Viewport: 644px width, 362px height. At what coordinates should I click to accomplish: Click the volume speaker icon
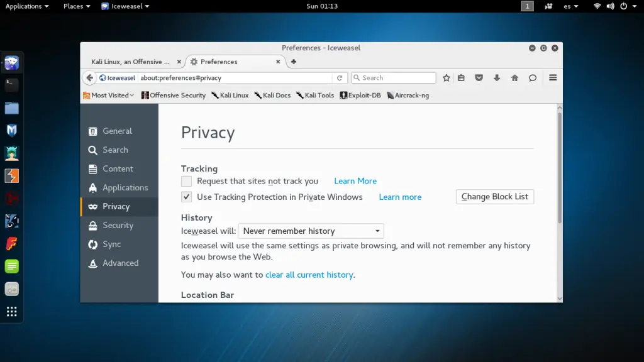pos(610,6)
